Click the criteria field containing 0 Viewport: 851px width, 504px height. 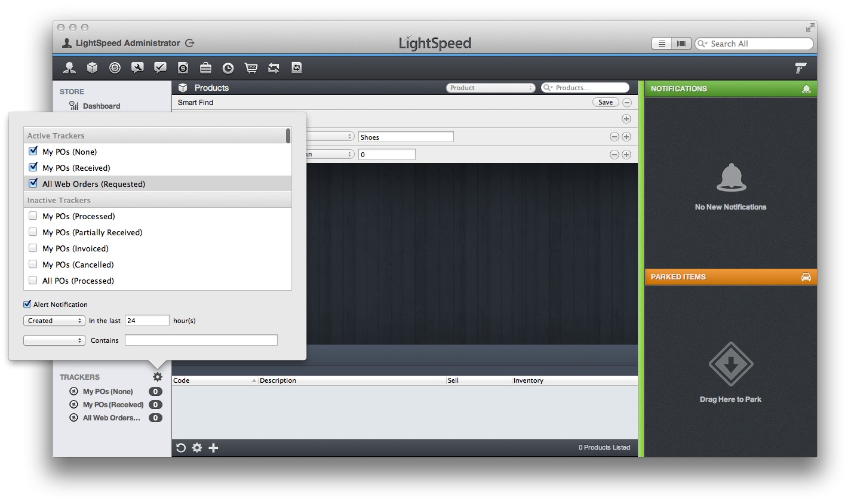point(387,155)
